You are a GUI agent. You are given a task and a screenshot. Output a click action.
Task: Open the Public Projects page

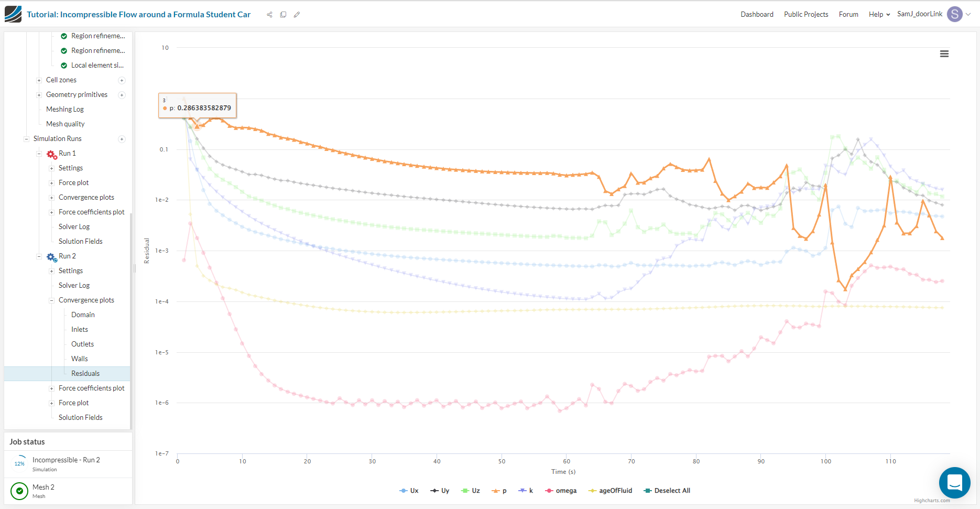(806, 14)
